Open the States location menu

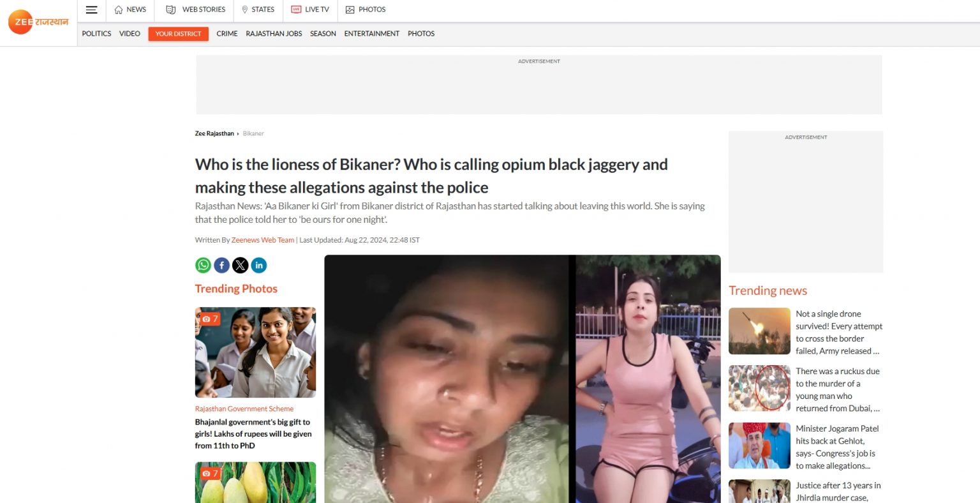click(258, 10)
